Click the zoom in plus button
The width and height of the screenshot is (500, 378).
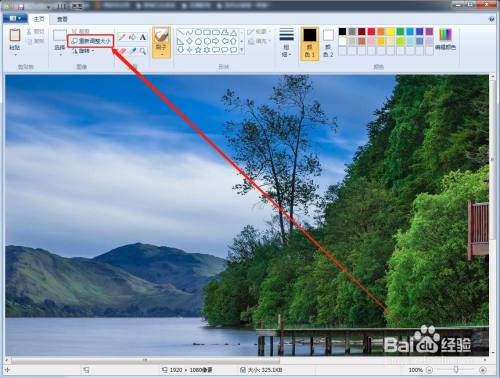click(482, 370)
